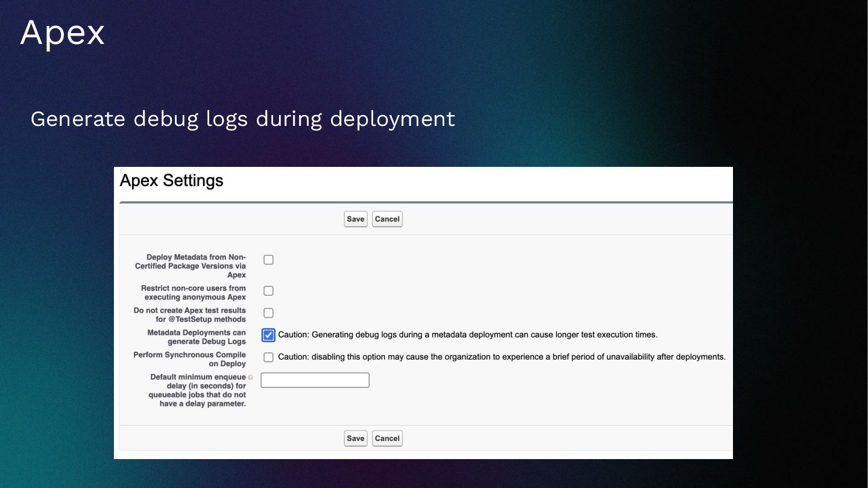Click the caution text about brief unavailability
868x488 pixels.
click(502, 357)
